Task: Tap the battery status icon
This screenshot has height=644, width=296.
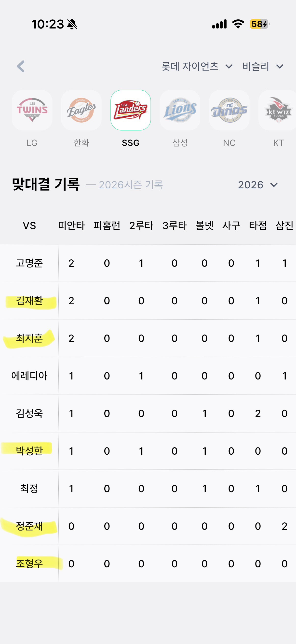Action: (x=259, y=24)
